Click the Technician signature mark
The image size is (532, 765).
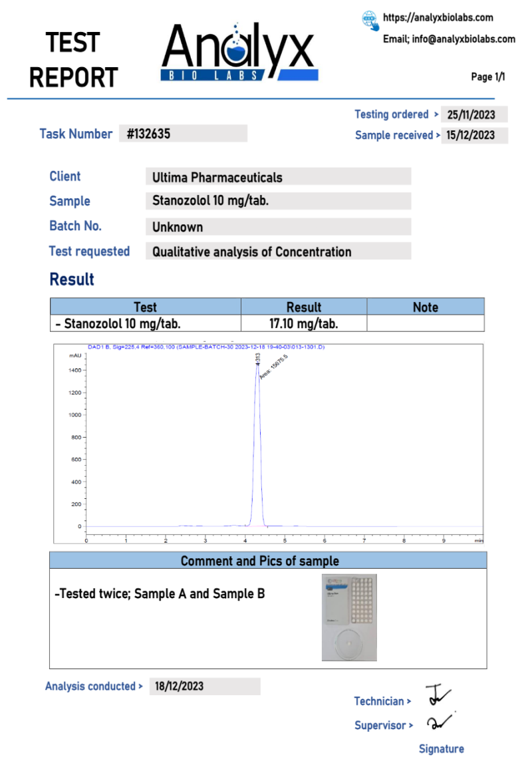438,695
